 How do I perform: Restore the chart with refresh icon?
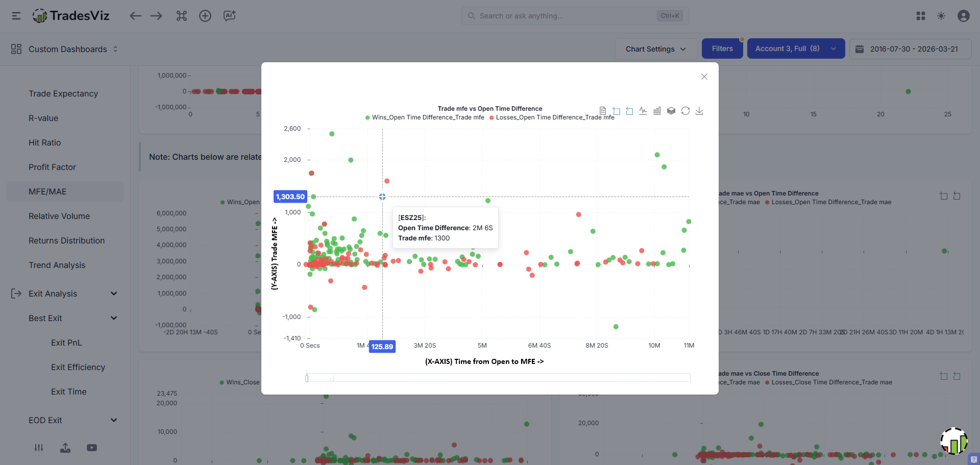point(685,111)
